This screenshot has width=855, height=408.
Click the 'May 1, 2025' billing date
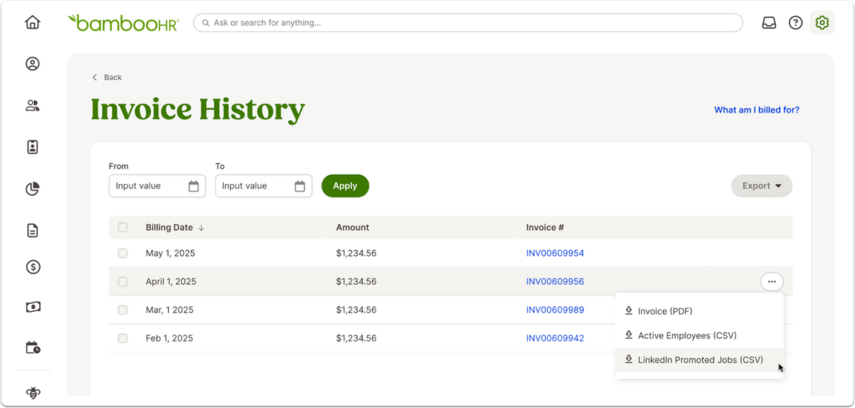pyautogui.click(x=170, y=253)
